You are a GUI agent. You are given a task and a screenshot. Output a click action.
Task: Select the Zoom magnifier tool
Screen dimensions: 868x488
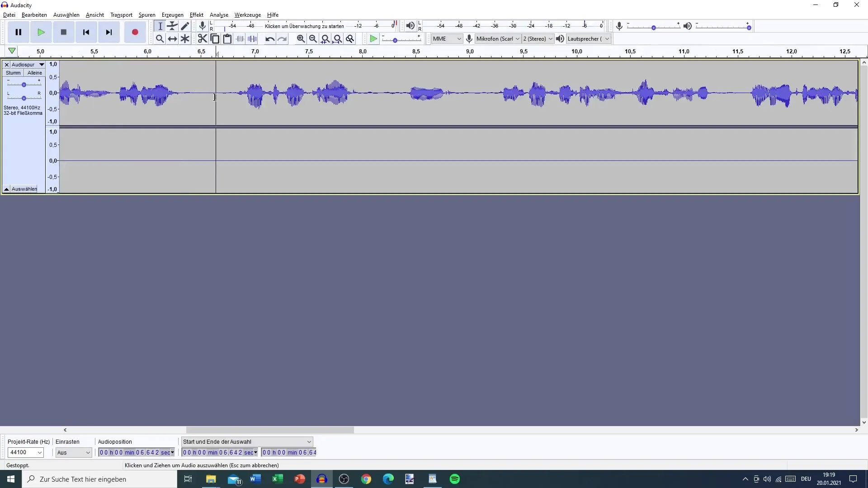point(160,39)
